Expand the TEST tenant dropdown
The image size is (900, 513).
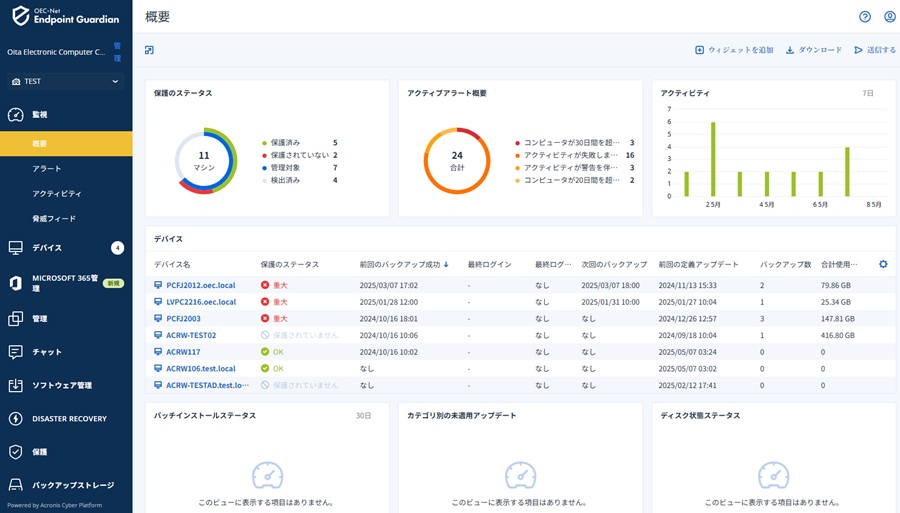coord(66,81)
